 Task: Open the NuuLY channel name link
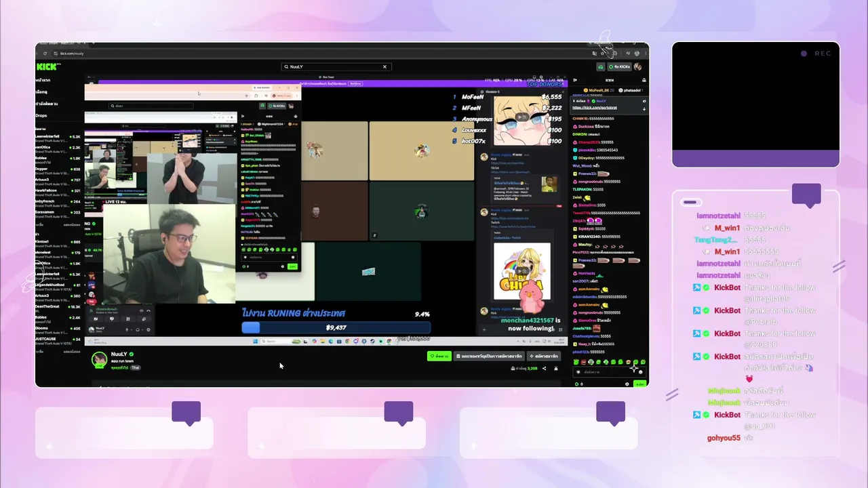click(x=119, y=354)
